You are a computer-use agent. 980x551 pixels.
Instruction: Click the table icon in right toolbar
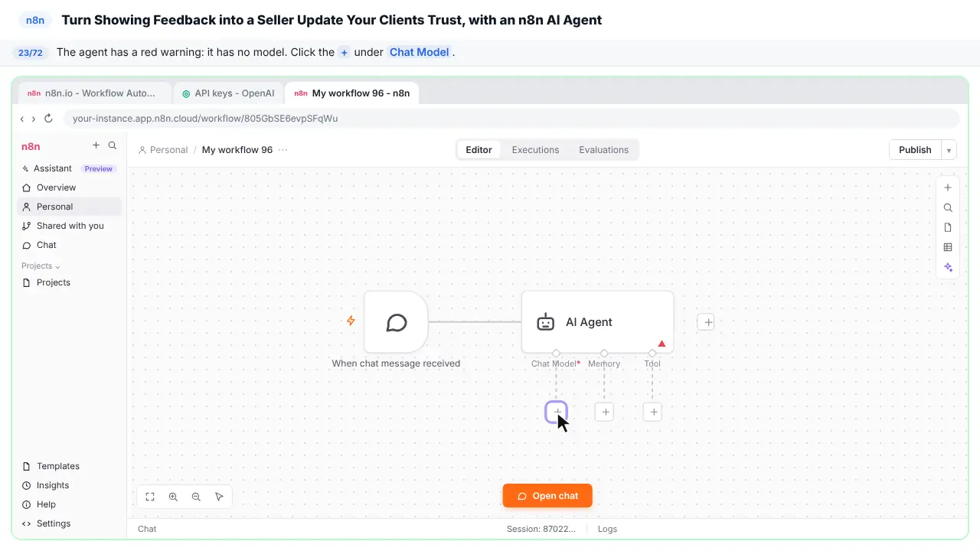click(x=948, y=247)
